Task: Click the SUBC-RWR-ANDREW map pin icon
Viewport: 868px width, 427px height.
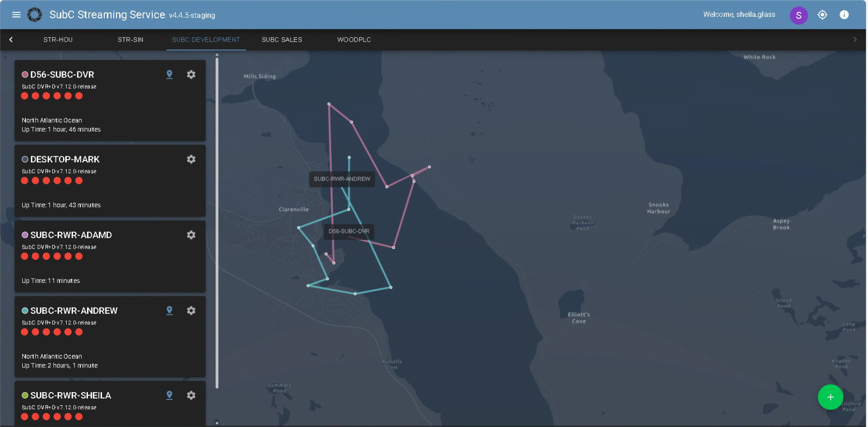Action: point(169,310)
